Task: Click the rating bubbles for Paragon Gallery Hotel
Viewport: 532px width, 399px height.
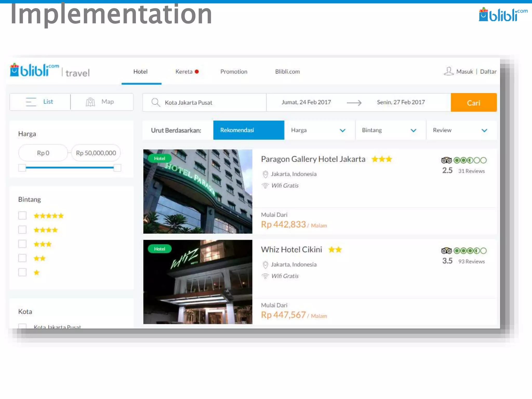Action: [470, 160]
